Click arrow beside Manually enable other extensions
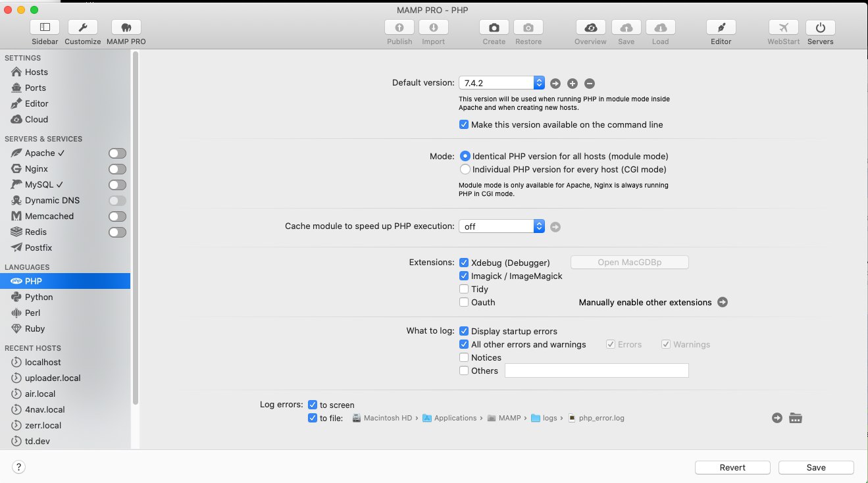868x483 pixels. (x=723, y=303)
